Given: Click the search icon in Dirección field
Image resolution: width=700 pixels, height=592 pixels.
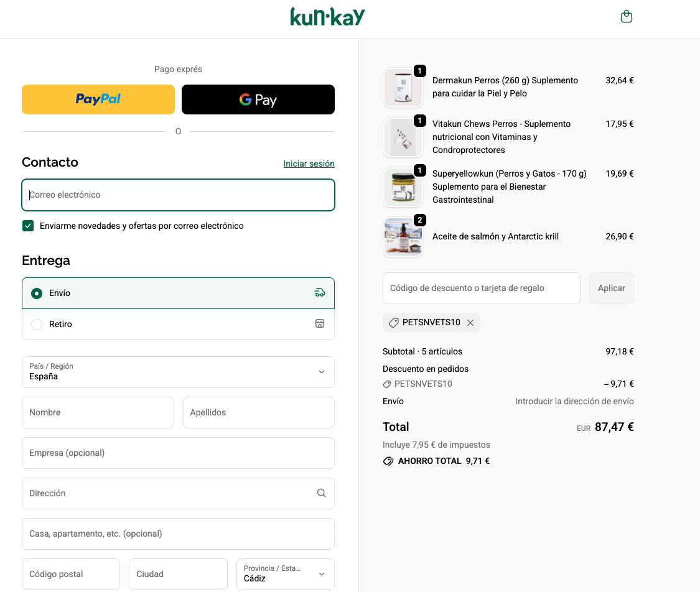Looking at the screenshot, I should click(321, 493).
